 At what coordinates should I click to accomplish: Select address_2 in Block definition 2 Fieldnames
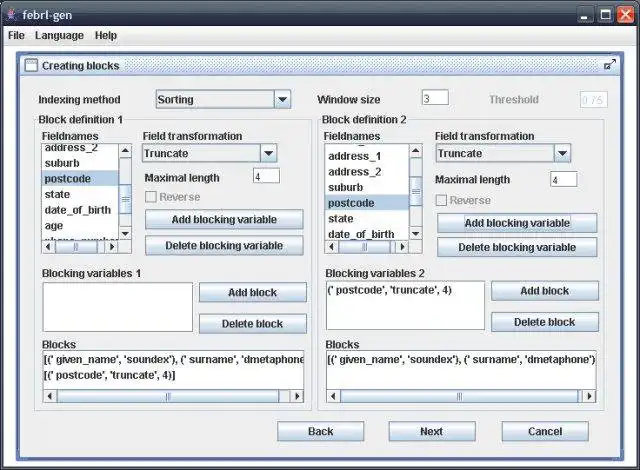pos(367,172)
